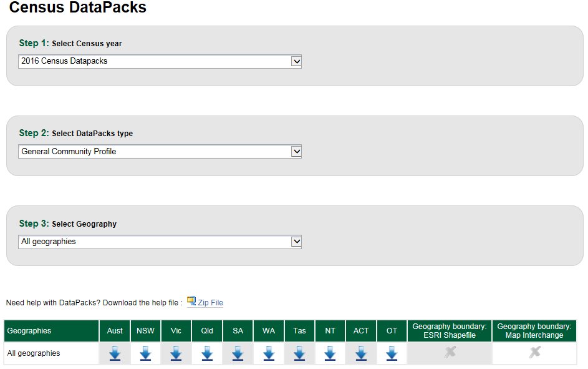Click the unavailable ESRI Shapefile X icon
Viewport: 588px width, 369px height.
(x=450, y=353)
